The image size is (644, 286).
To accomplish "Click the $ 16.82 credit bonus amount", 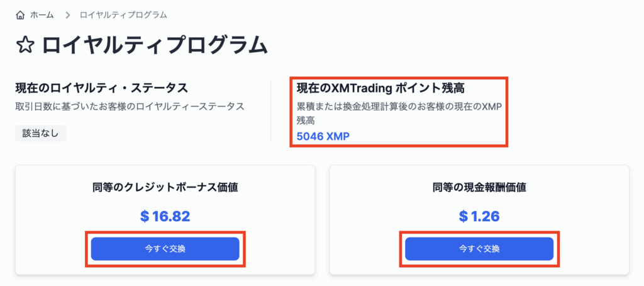I will 165,216.
